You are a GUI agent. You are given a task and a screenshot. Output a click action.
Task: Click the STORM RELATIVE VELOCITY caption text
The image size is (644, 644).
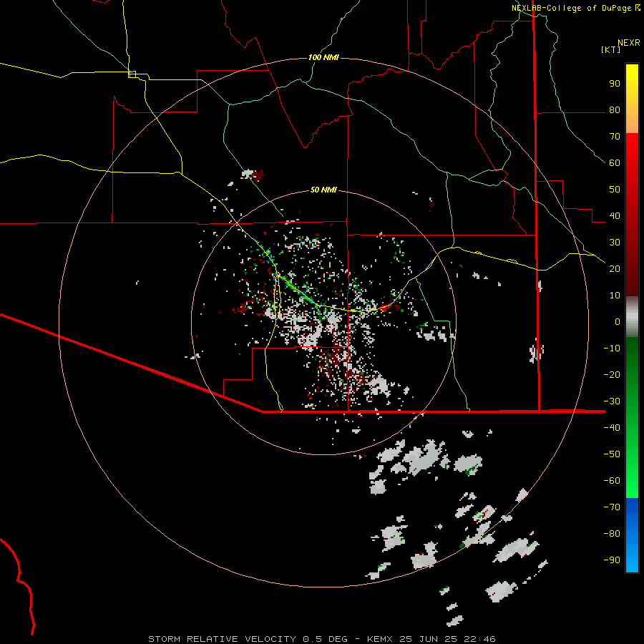[222, 639]
